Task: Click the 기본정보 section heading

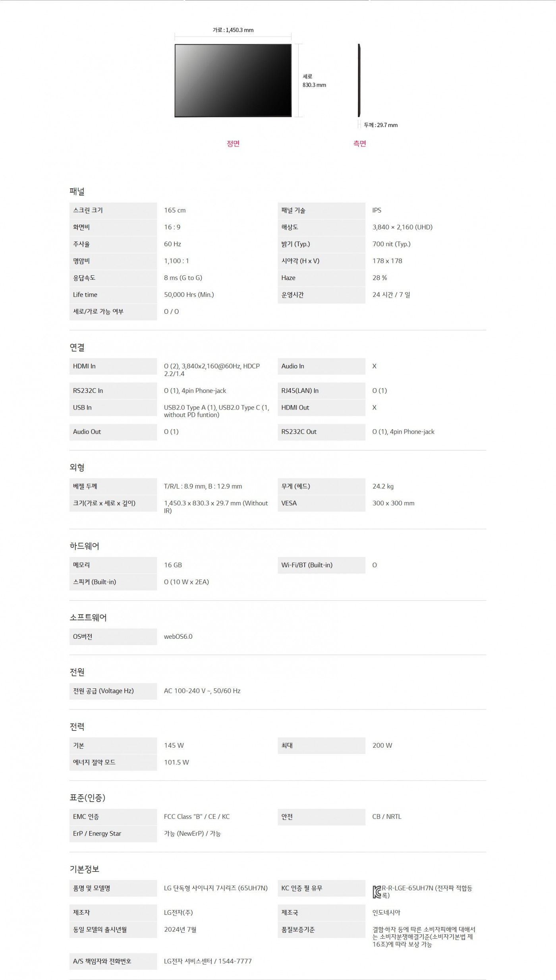Action: point(84,869)
